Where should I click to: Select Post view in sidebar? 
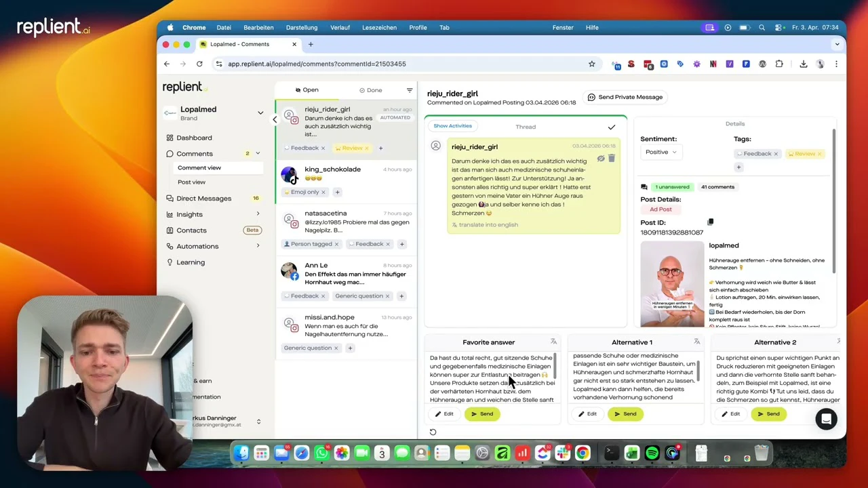coord(191,182)
